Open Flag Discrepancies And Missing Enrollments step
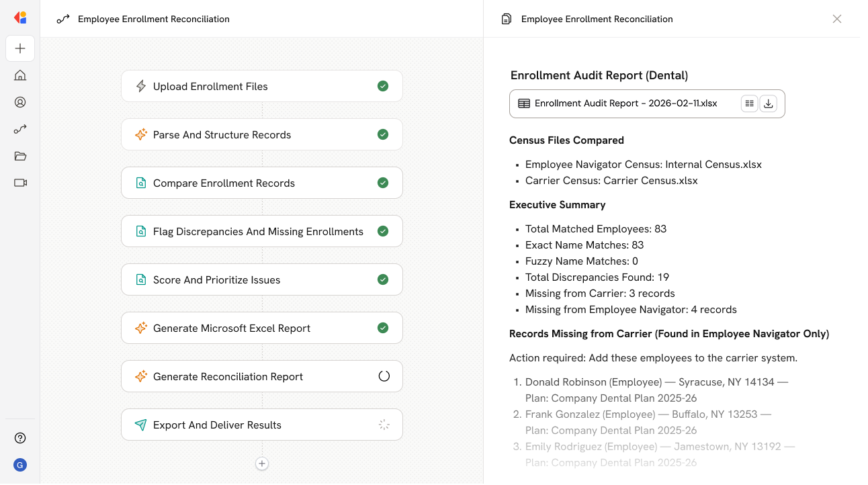 tap(261, 232)
